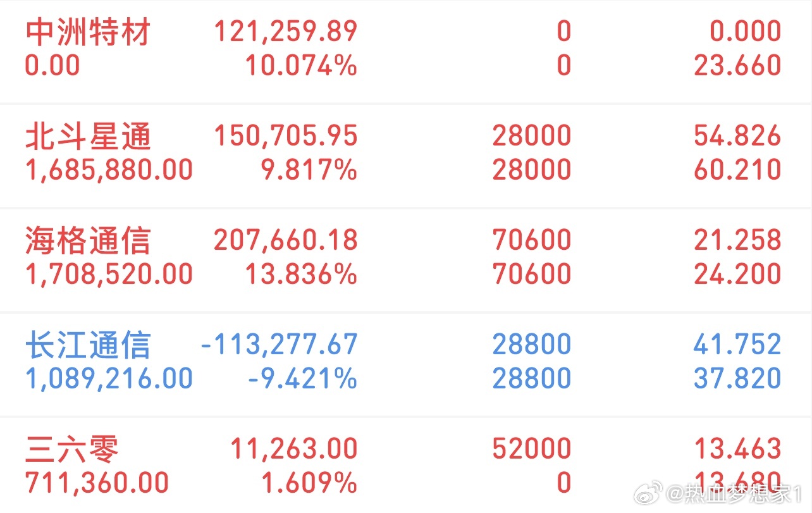
Task: Click the -113,277.67 loss amount
Action: 279,345
